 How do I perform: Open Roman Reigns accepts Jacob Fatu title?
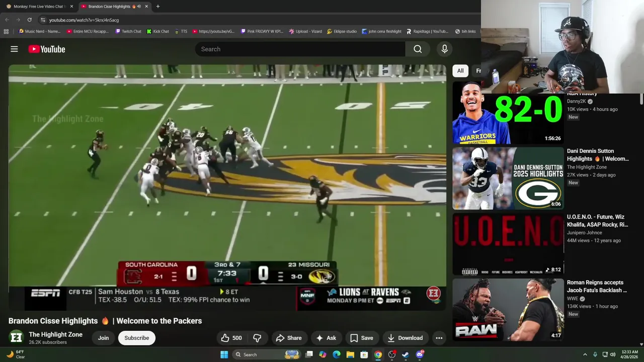[597, 287]
